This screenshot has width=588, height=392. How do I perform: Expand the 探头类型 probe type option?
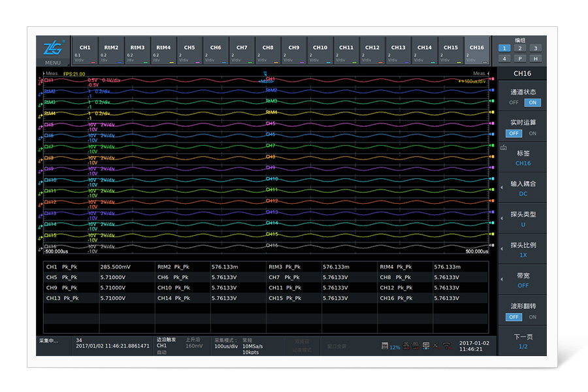[x=522, y=219]
